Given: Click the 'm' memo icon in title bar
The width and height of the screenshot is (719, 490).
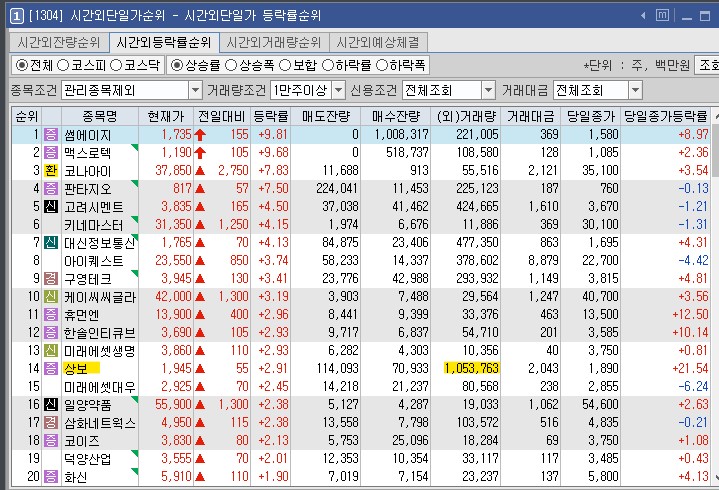Looking at the screenshot, I should coord(662,15).
